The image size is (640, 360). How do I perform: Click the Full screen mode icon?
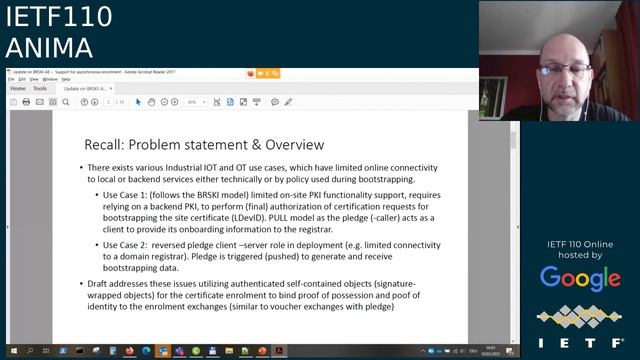click(243, 102)
